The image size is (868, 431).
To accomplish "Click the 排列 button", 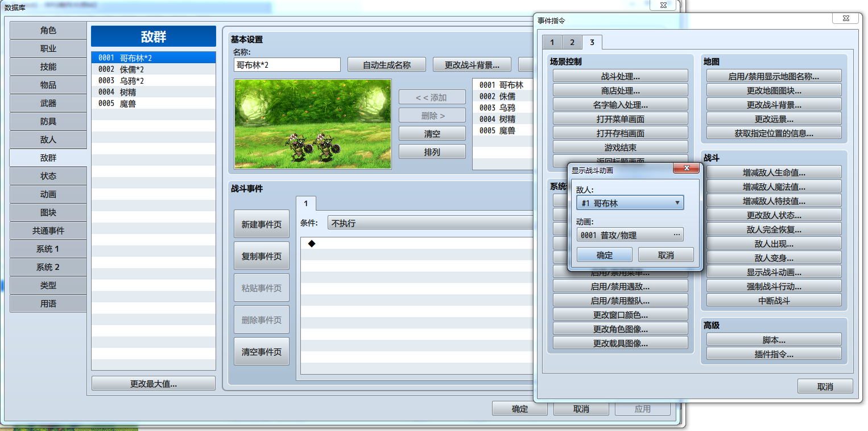I will tap(432, 152).
